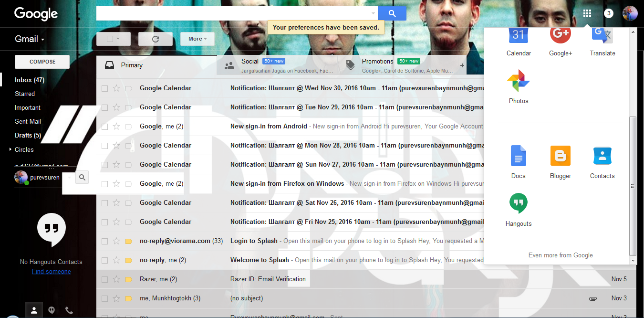Open the Gmail product switcher dropdown
This screenshot has width=644, height=318.
point(30,39)
